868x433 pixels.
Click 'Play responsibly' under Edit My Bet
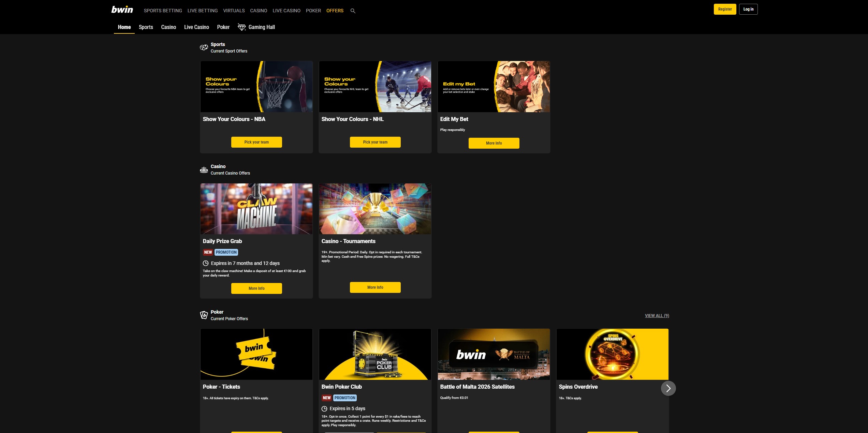(453, 130)
